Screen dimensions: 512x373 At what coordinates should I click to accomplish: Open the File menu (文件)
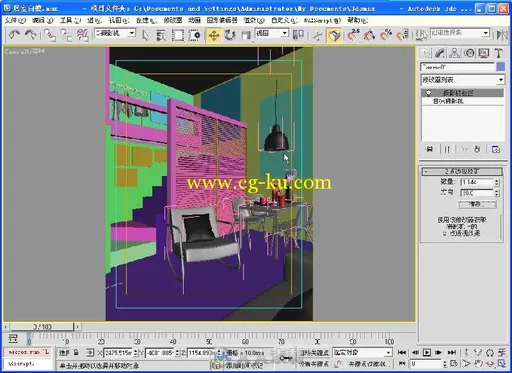click(x=16, y=21)
